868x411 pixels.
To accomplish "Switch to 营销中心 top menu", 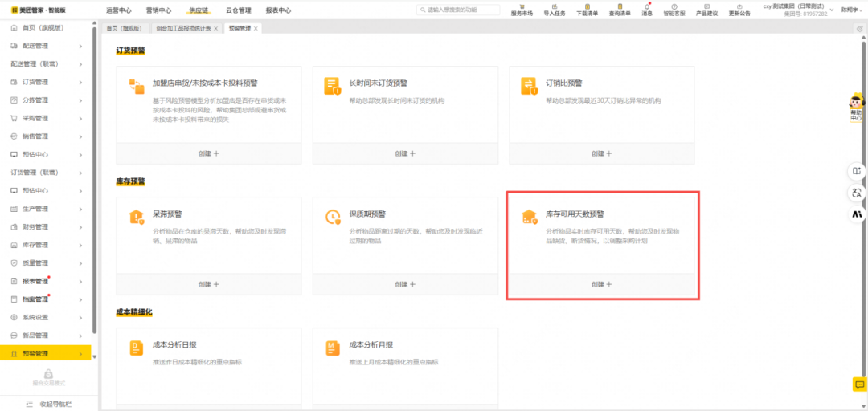I will click(x=158, y=10).
